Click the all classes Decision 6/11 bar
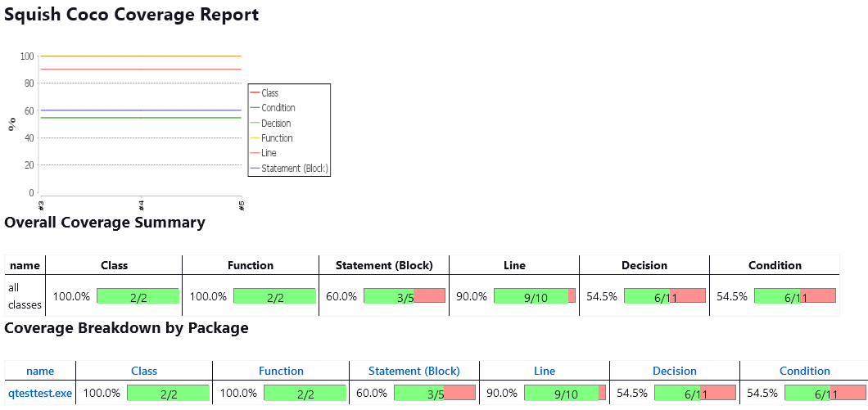Image resolution: width=868 pixels, height=410 pixels. [x=664, y=296]
